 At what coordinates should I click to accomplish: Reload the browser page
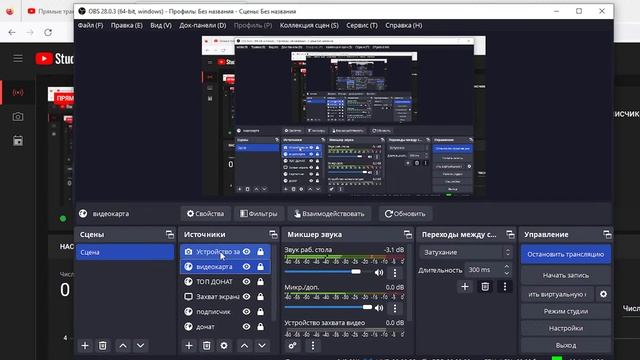tap(48, 32)
